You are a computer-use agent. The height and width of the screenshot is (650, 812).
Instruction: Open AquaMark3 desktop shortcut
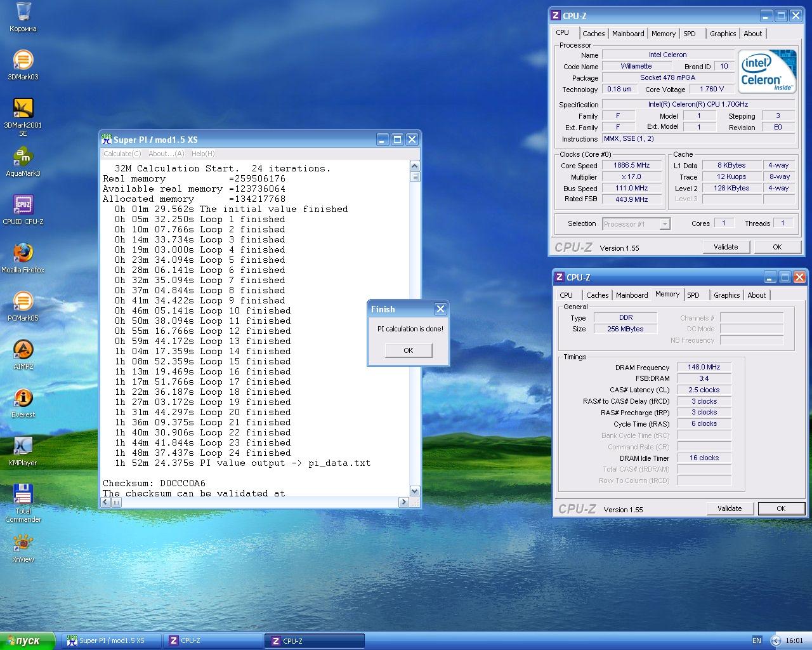pos(23,162)
